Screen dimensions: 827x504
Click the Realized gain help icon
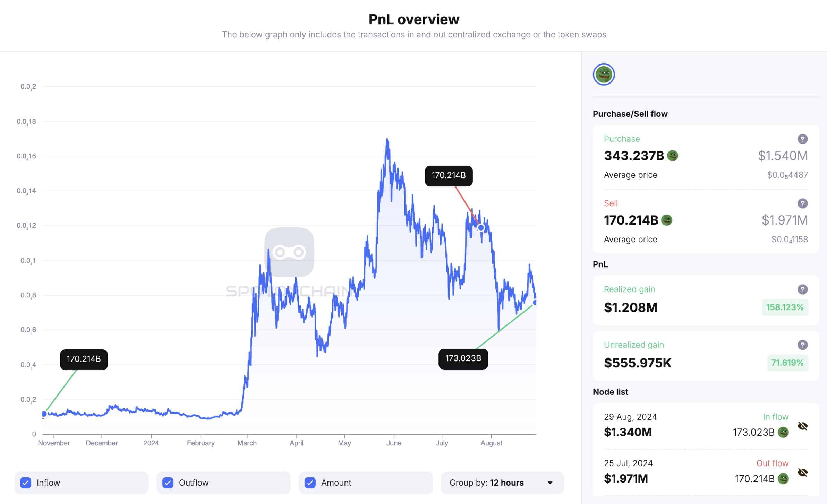pyautogui.click(x=802, y=289)
